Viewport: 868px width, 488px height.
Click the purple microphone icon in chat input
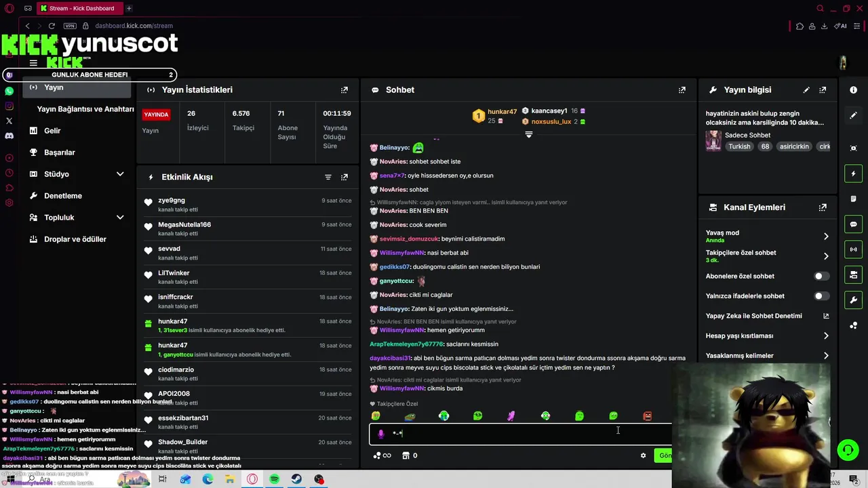[380, 434]
